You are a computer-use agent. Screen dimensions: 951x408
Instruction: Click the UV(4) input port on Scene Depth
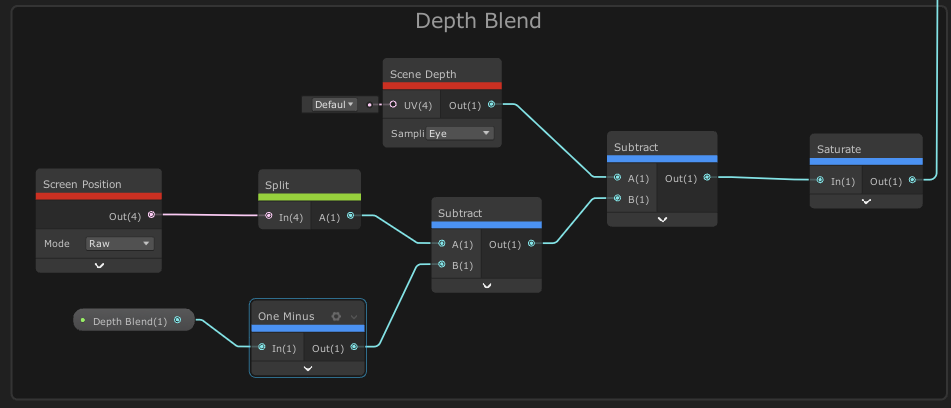[x=393, y=104]
